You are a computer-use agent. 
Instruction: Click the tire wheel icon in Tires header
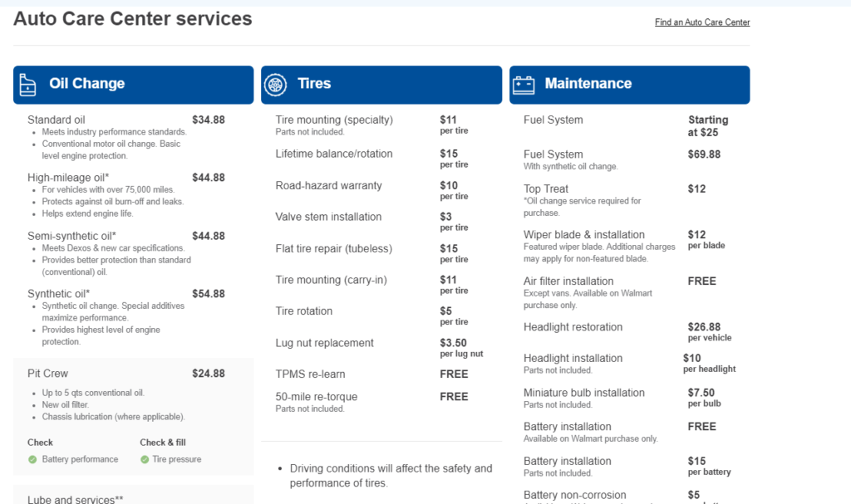coord(275,85)
